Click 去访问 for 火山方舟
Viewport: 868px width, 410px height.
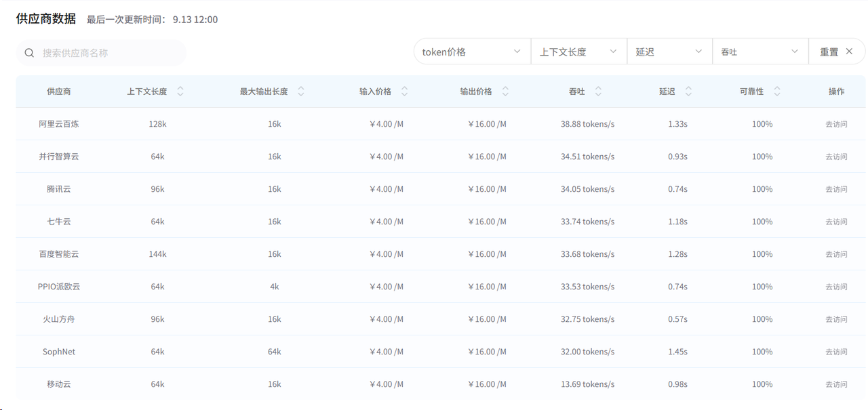tap(836, 319)
